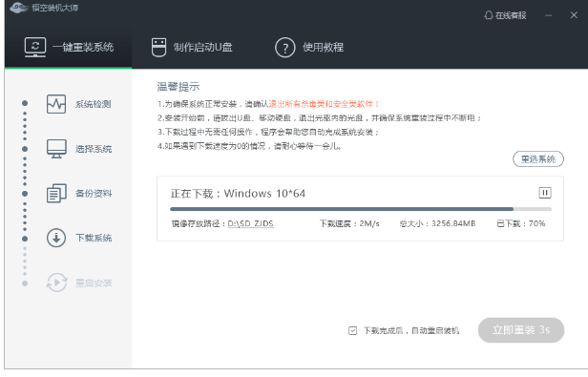The height and width of the screenshot is (377, 588).
Task: Click the 温馨提示 heading
Action: [x=178, y=87]
